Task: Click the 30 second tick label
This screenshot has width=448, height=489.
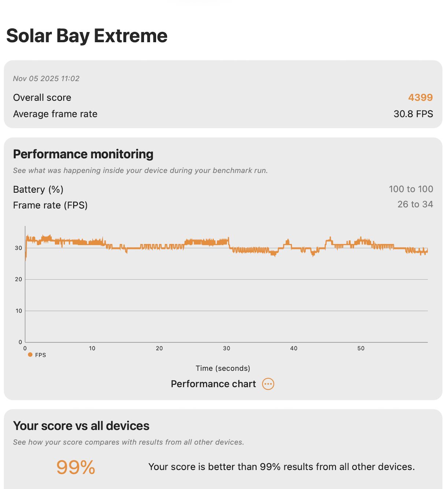Action: [x=226, y=348]
